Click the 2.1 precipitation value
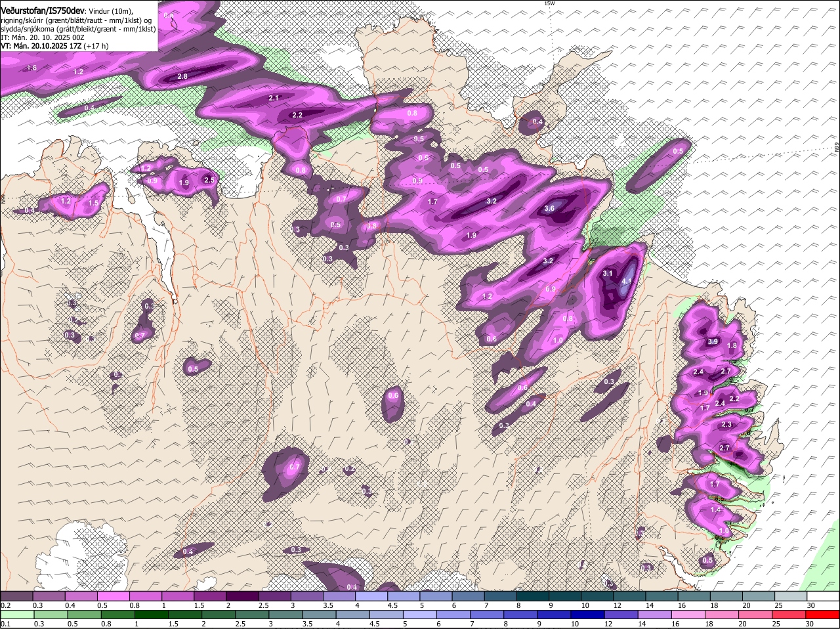Viewport: 840px width, 629px height. coord(274,98)
